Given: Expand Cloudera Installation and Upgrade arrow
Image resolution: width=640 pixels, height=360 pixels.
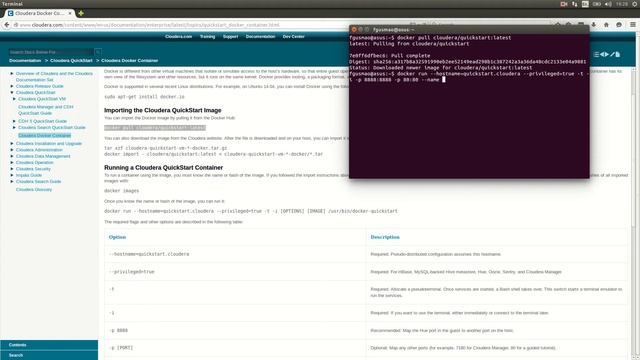Looking at the screenshot, I should tap(12, 144).
